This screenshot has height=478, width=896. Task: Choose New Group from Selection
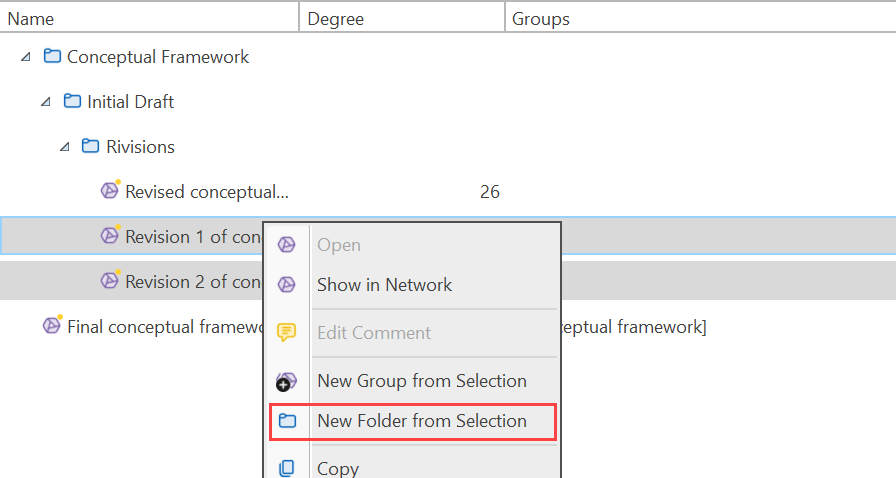(421, 381)
